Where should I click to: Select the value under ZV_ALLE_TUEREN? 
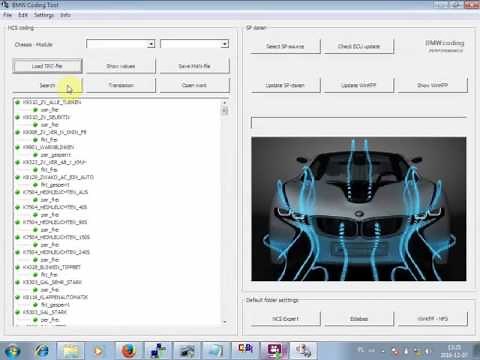pyautogui.click(x=49, y=110)
